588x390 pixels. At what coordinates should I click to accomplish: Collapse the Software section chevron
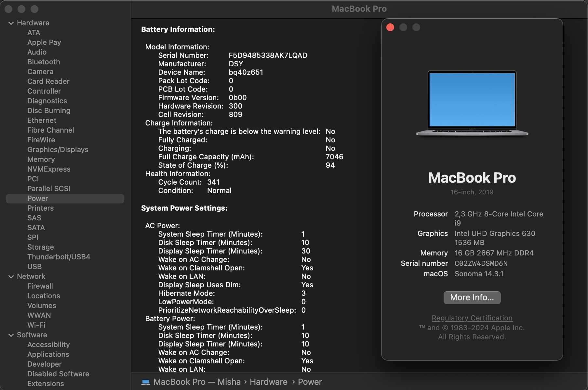(x=11, y=335)
